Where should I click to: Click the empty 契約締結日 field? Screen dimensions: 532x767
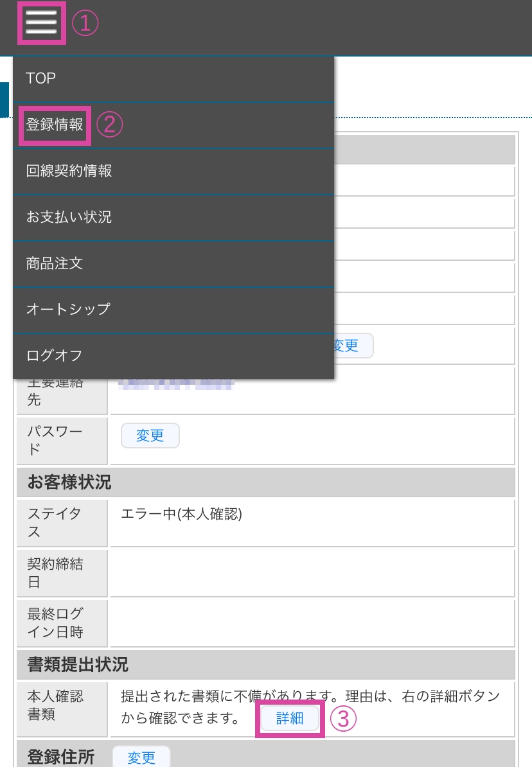tap(312, 573)
